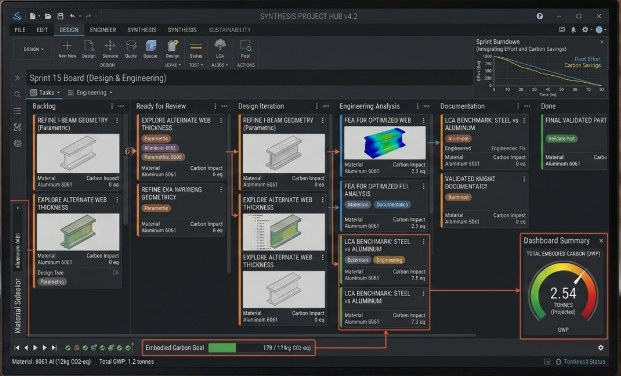Open Design Iteration column ellipsis menu

click(x=326, y=106)
